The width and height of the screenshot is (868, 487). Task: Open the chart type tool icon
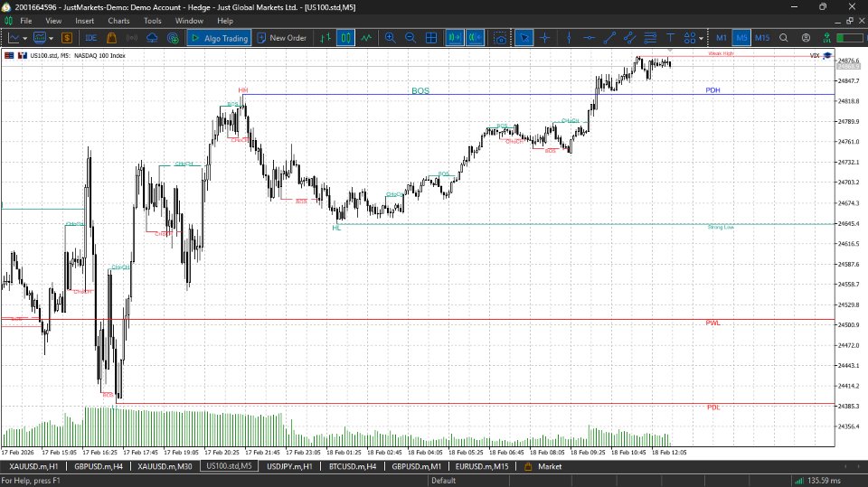tap(14, 38)
